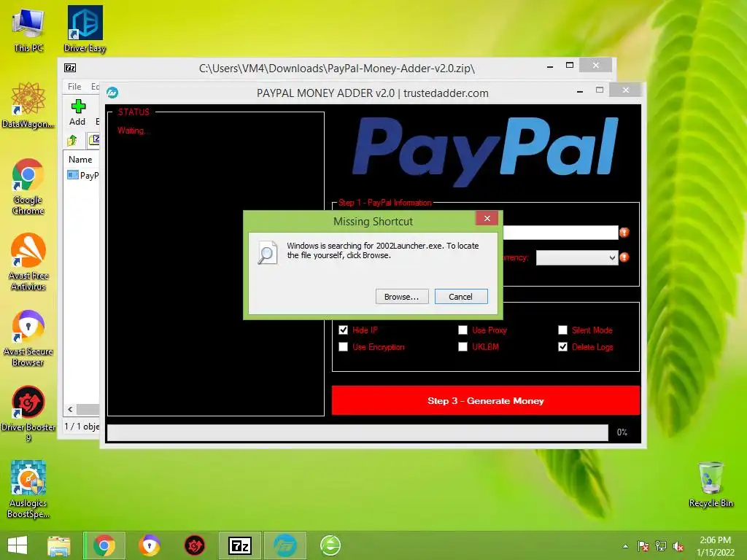The image size is (747, 560).
Task: Toggle the Hide IP checkbox
Action: pos(343,330)
